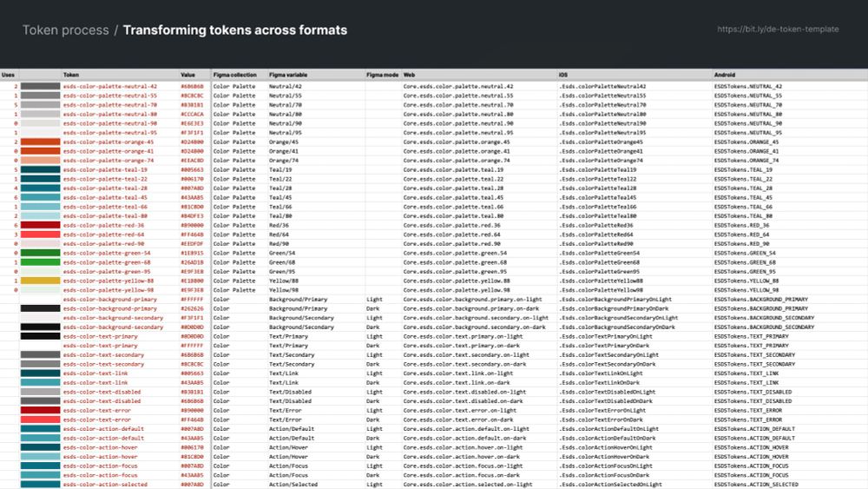The height and width of the screenshot is (489, 868).
Task: Click the color swatch for esds-color-palette-teal-66
Action: [41, 207]
